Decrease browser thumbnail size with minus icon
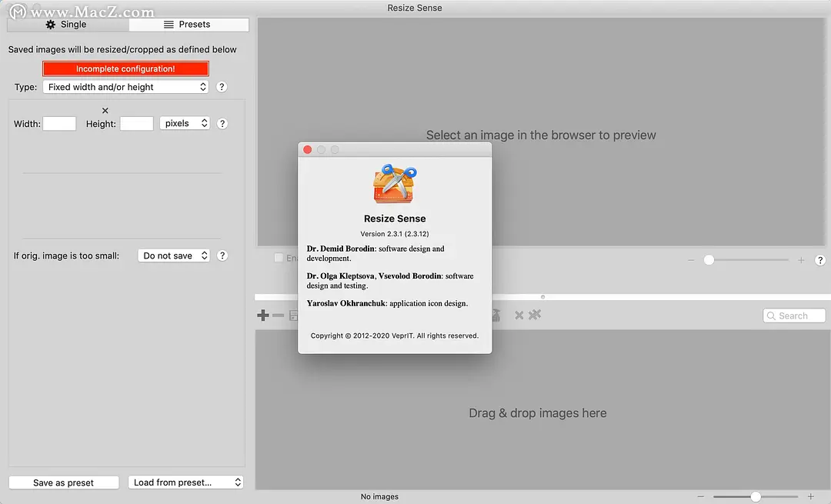Screen dimensions: 831x504 (701, 496)
